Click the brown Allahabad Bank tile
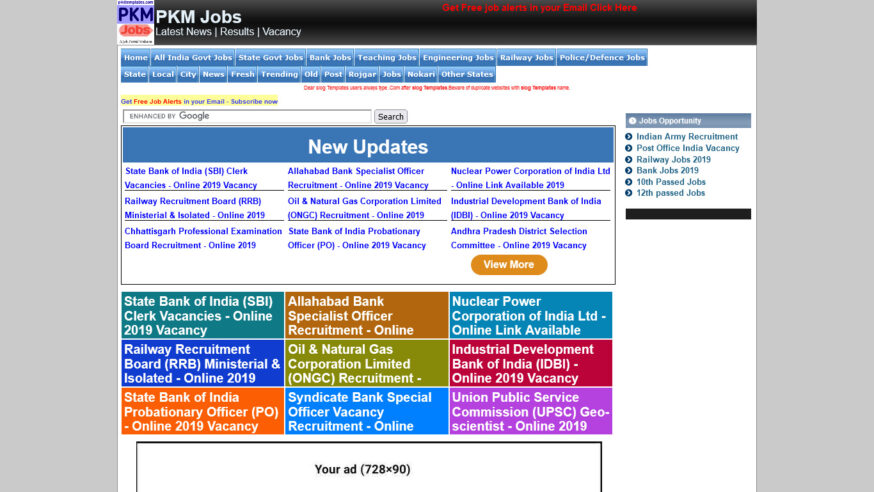The height and width of the screenshot is (492, 874). (x=367, y=315)
